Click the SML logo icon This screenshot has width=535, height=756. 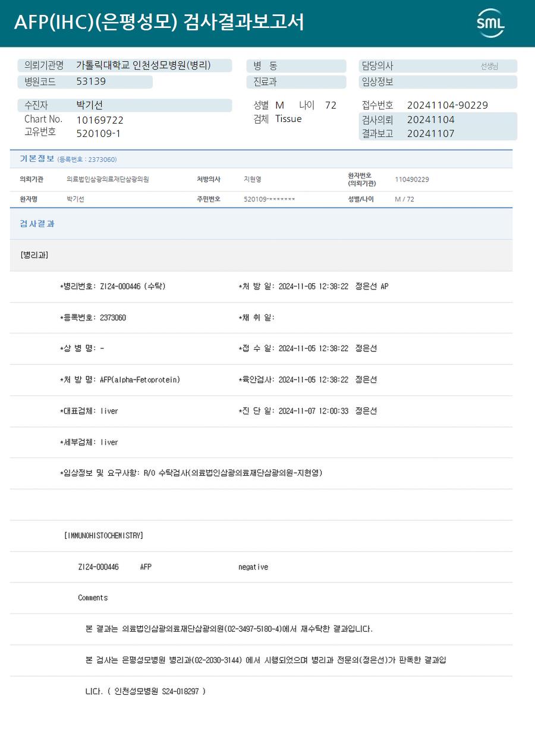[490, 23]
